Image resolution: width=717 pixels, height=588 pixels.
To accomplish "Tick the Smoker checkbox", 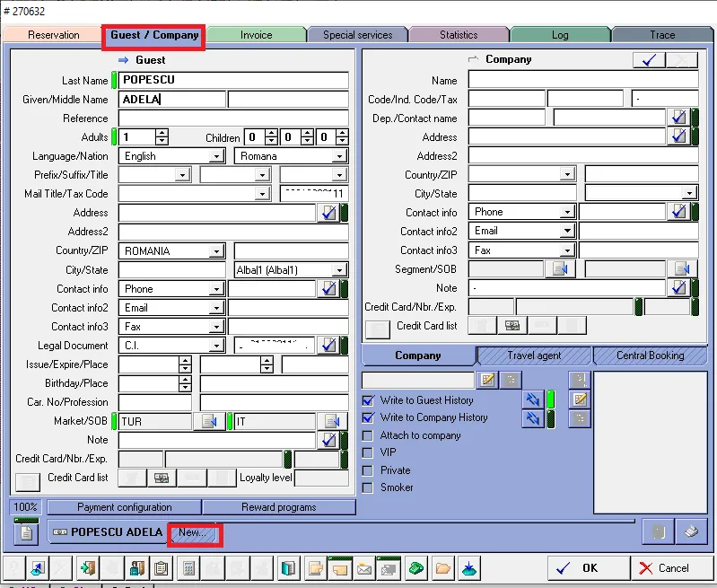I will [368, 487].
